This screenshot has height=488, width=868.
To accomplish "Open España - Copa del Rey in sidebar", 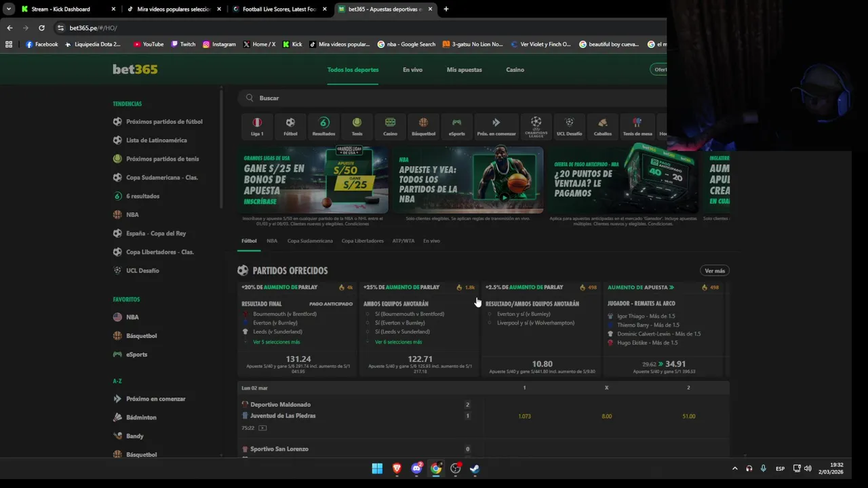I will [x=156, y=233].
